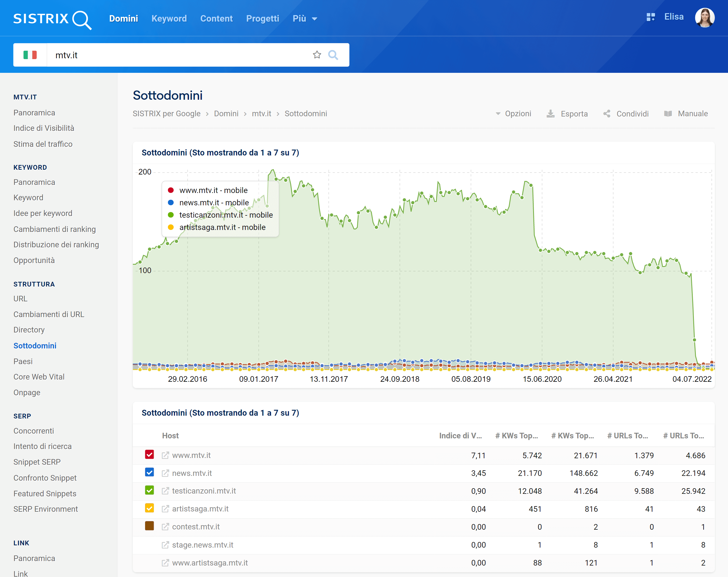Viewport: 728px width, 577px height.
Task: Open Featured Snippets in sidebar
Action: tap(45, 494)
